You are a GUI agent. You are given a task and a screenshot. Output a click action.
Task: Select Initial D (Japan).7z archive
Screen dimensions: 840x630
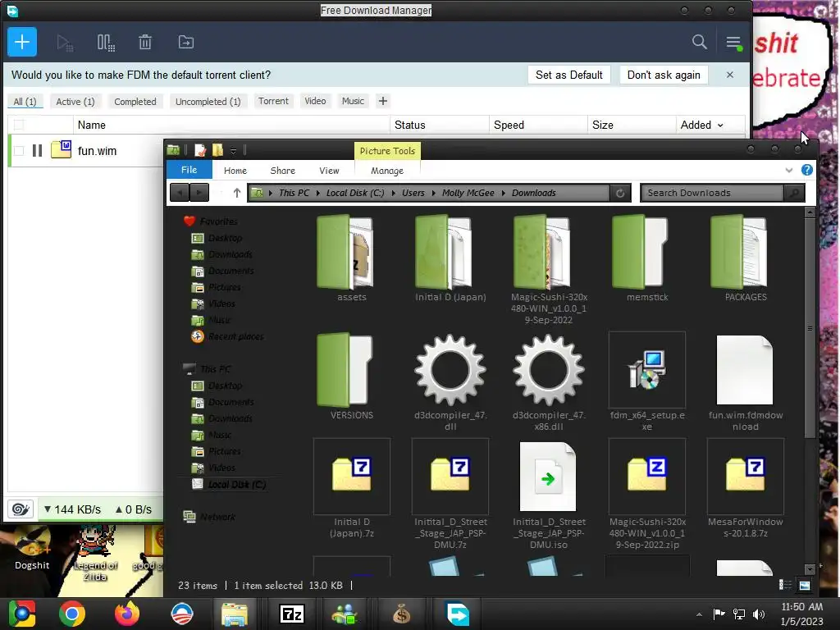click(351, 489)
